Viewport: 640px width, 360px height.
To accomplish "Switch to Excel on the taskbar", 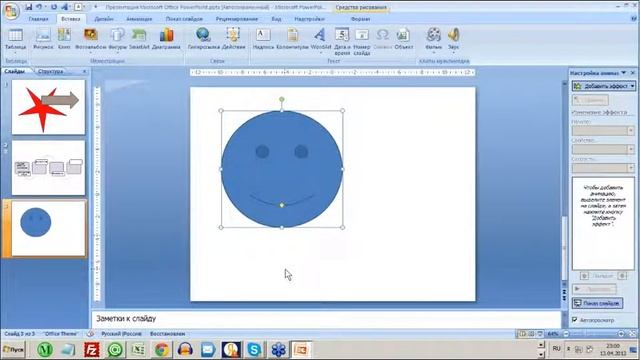I will coord(138,350).
